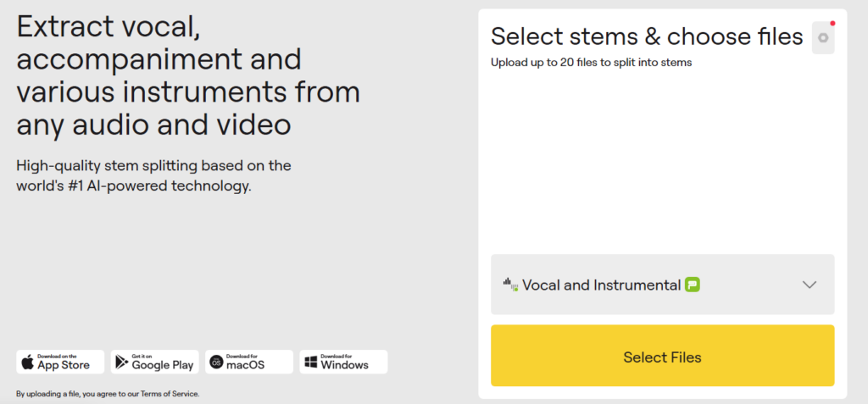Click the round OS logo on macOS badge
This screenshot has width=868, height=404.
click(x=216, y=362)
